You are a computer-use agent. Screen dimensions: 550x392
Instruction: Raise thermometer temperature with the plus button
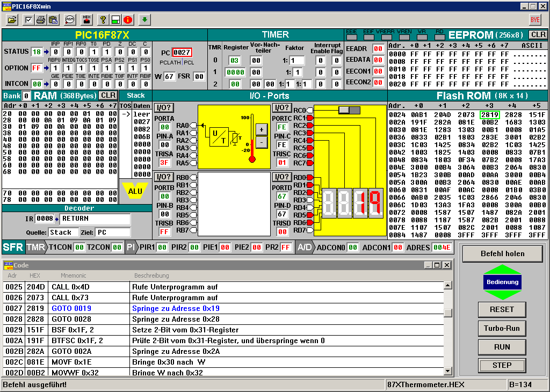[260, 129]
